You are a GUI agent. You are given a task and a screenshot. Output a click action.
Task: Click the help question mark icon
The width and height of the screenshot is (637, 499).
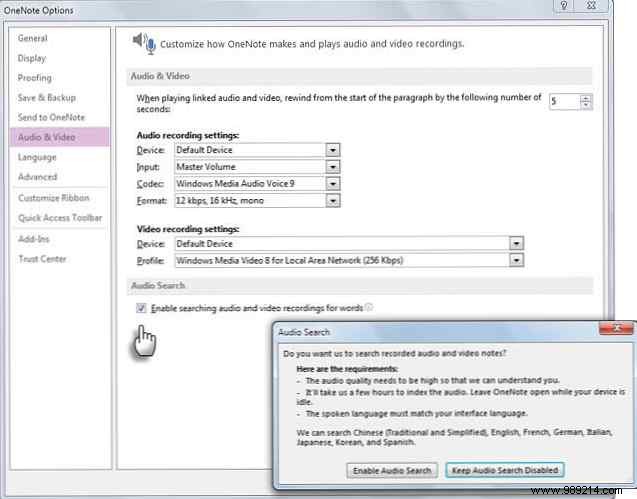pos(564,5)
